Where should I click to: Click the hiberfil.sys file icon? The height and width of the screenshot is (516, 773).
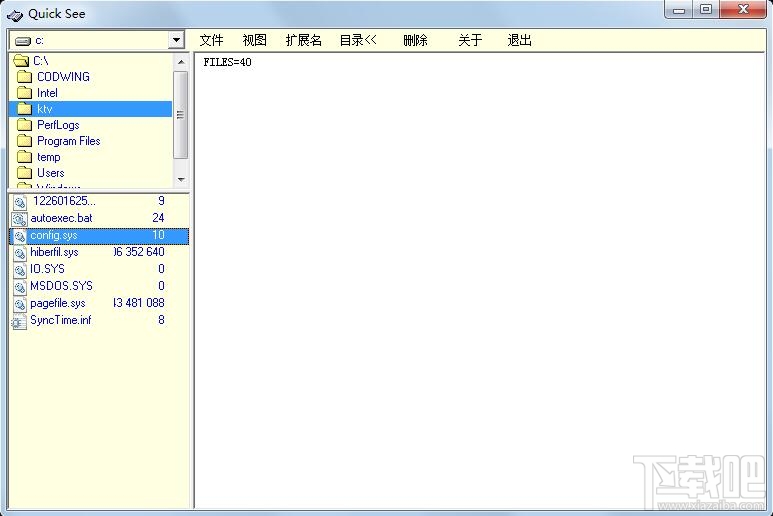20,253
